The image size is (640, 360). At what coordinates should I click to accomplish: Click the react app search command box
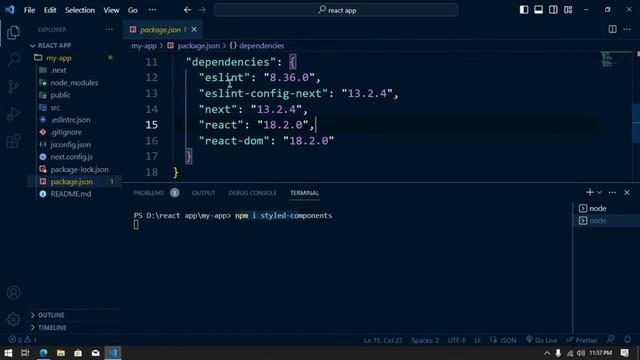(x=336, y=10)
